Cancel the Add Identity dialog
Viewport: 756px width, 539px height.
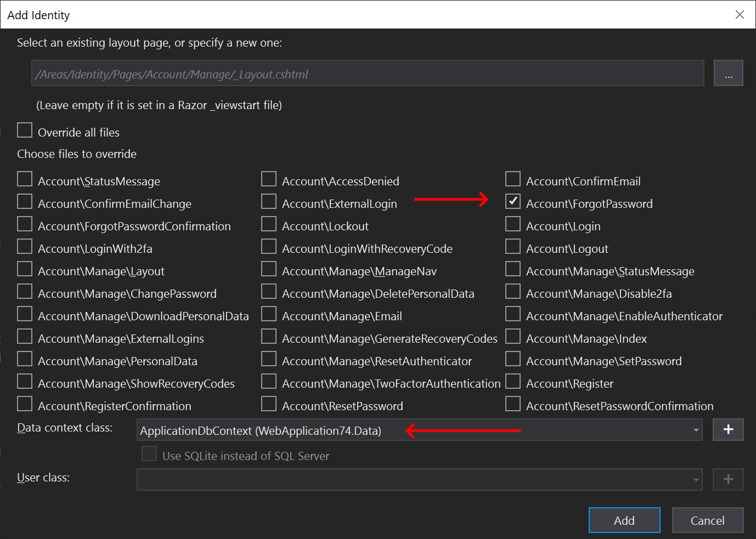click(x=707, y=520)
